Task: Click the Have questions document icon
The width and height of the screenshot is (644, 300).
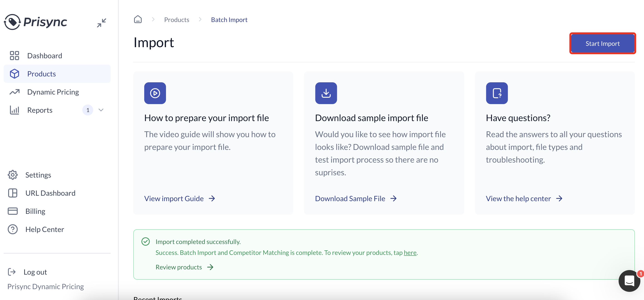Action: point(497,93)
